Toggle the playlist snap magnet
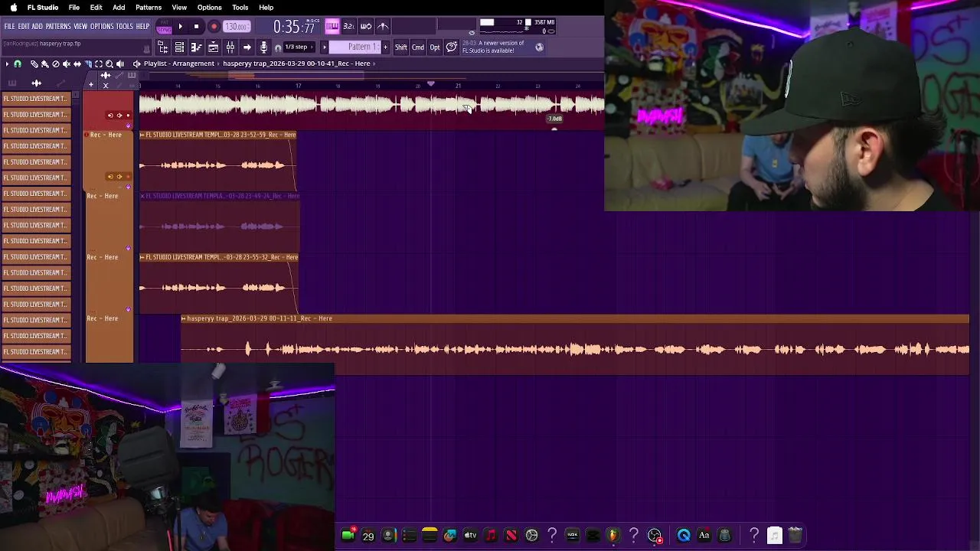This screenshot has width=980, height=551. pyautogui.click(x=18, y=64)
